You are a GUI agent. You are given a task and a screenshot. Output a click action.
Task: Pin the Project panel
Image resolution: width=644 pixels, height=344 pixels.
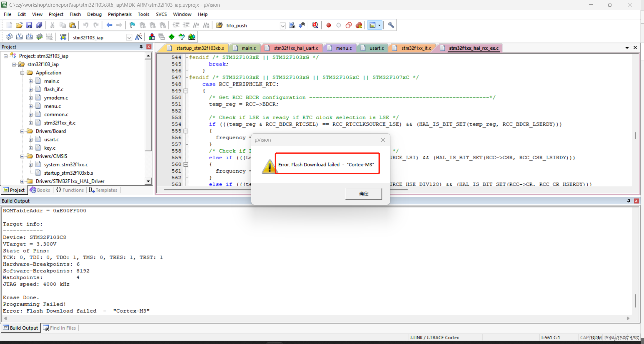point(141,47)
